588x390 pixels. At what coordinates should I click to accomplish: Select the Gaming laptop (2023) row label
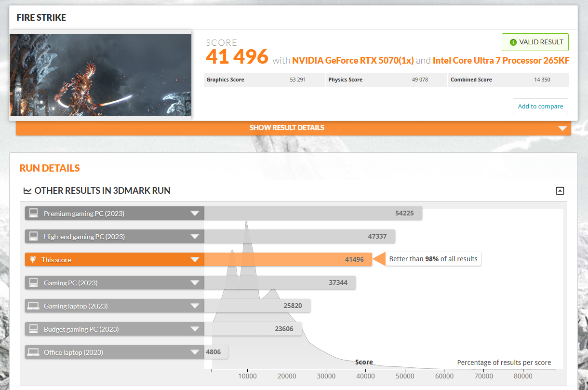click(x=76, y=306)
